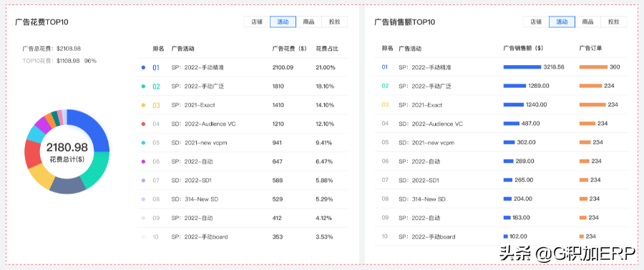Viewport: 644px width, 270px height.
Task: Click the 广告订单 column header
Action: (590, 48)
